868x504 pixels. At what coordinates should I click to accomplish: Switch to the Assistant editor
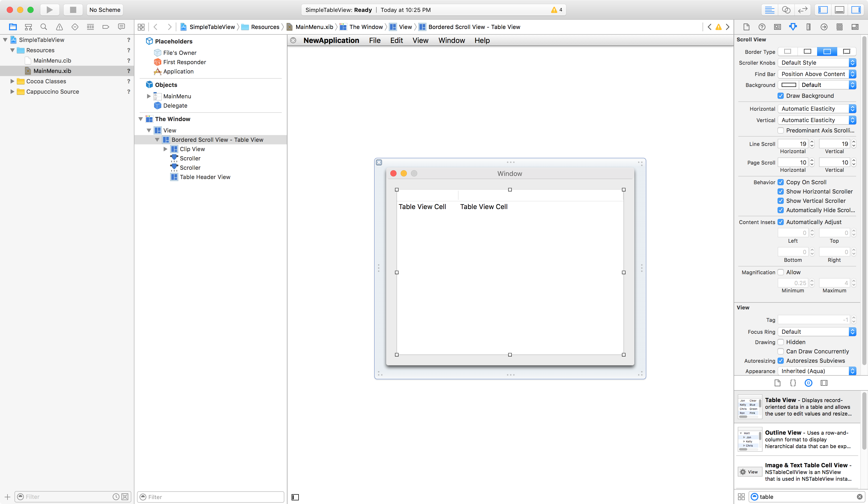786,10
